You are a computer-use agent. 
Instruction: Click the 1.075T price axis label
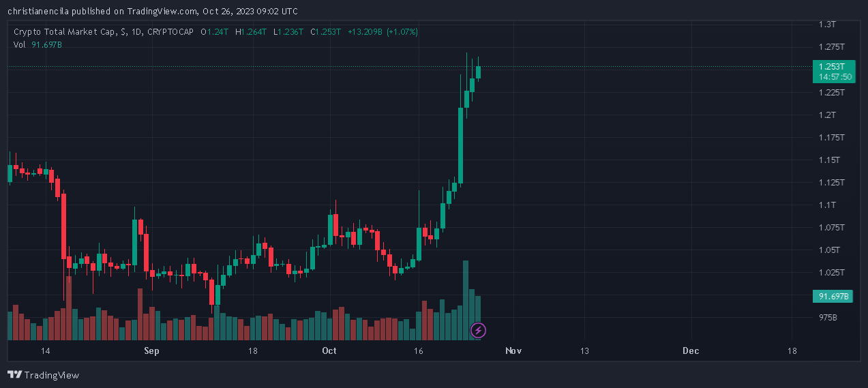point(832,227)
